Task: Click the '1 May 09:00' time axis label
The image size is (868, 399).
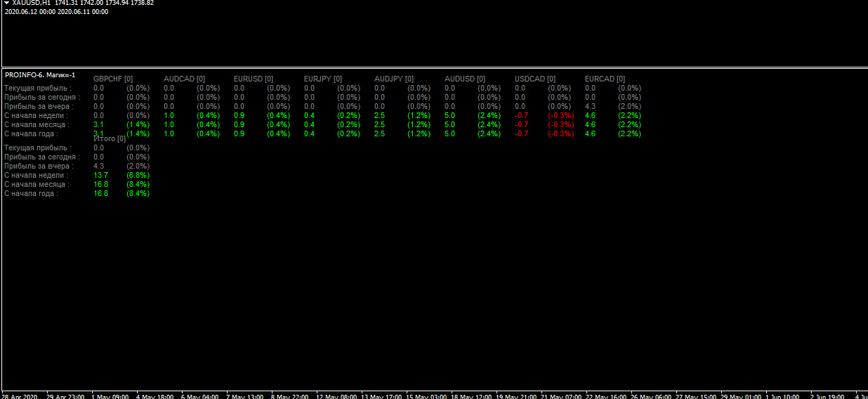Action: (110, 395)
